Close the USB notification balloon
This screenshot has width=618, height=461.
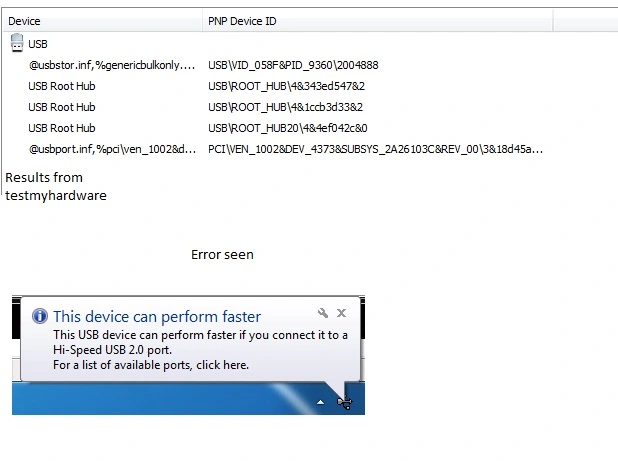(x=342, y=313)
